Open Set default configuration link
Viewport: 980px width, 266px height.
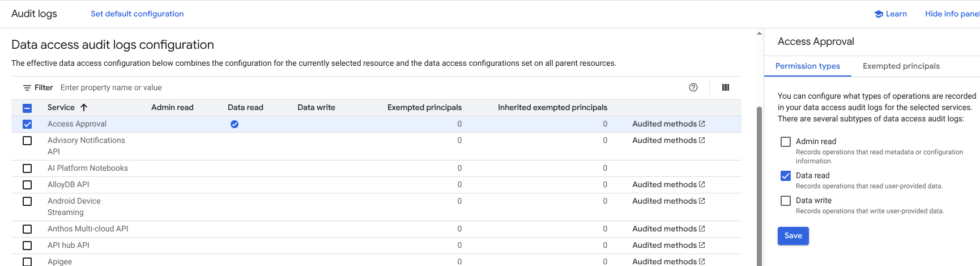(137, 14)
